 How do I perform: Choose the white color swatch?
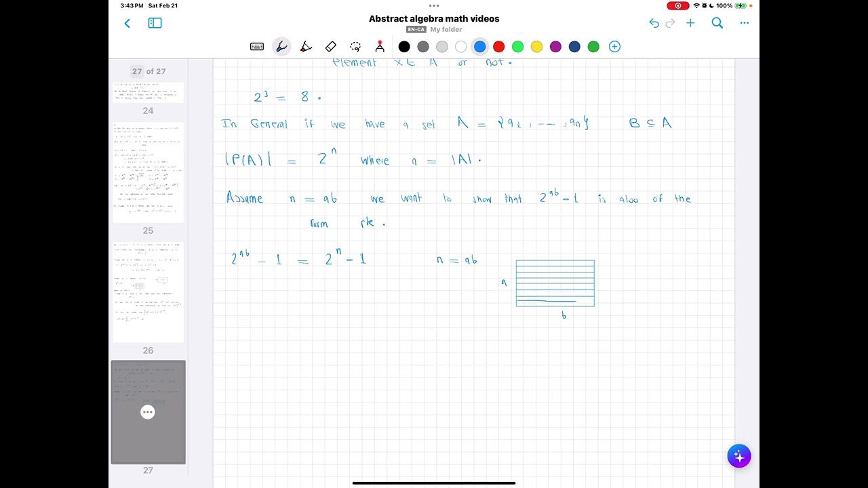461,47
